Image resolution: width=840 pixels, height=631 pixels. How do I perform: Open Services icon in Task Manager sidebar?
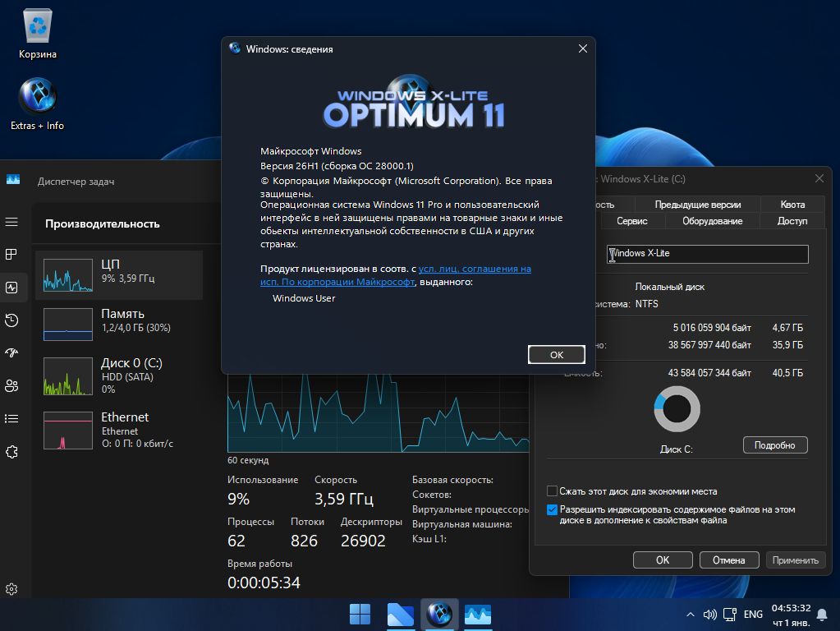click(x=11, y=452)
